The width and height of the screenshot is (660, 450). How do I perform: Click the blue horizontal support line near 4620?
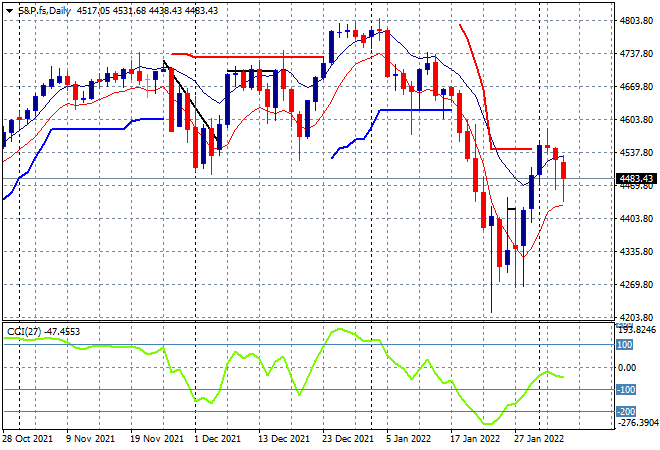tap(415, 110)
